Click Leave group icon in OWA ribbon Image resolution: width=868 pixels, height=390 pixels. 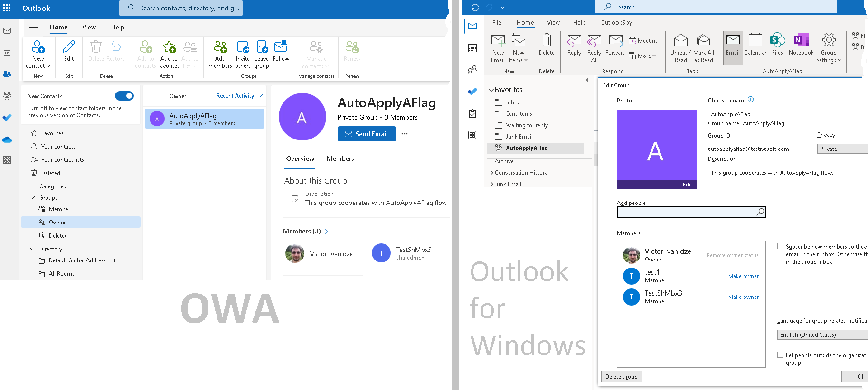[262, 47]
